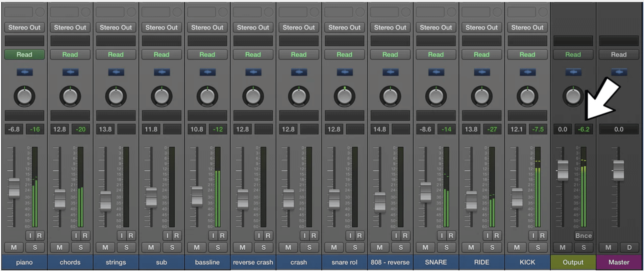Record-enable the piano channel
This screenshot has width=644, height=271.
click(40, 236)
